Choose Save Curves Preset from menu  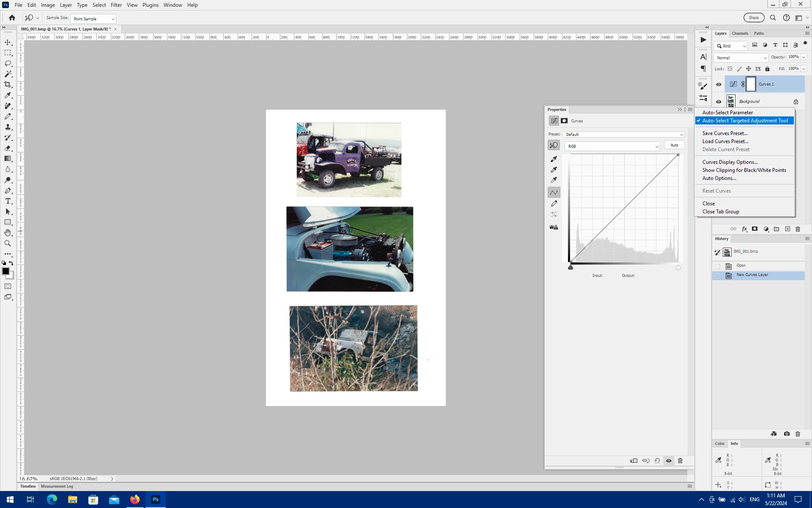(725, 133)
